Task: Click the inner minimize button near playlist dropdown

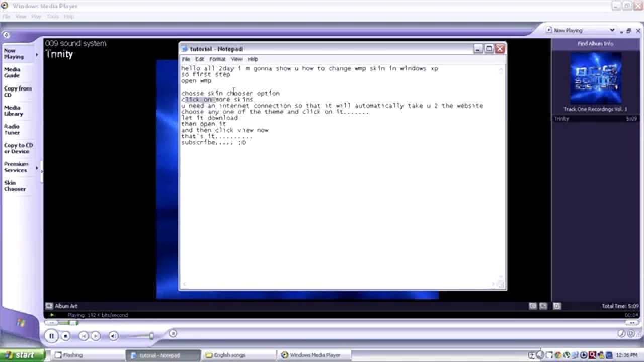Action: [x=621, y=31]
